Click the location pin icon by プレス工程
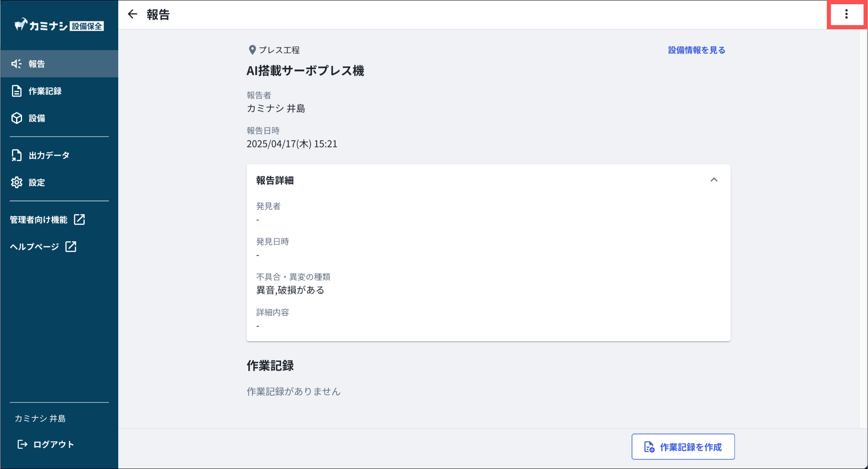 click(x=252, y=50)
